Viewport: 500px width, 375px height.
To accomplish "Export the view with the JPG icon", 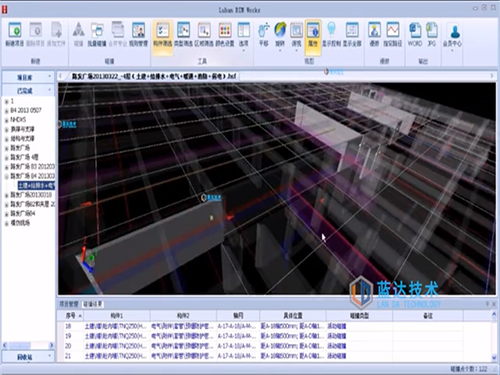I will coord(432,34).
